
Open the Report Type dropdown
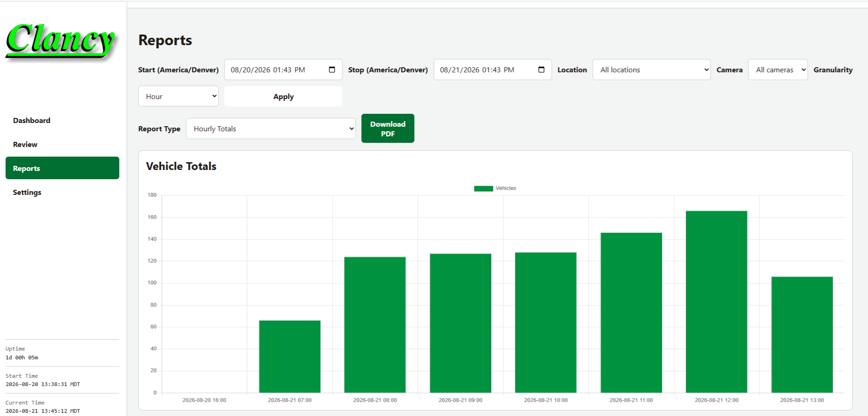271,129
